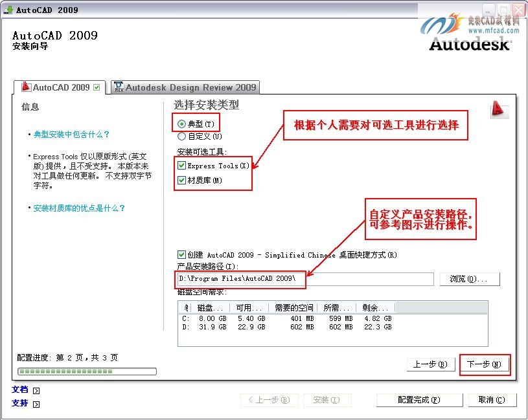
Task: Uncheck the Express Tools(X) checkbox
Action: click(x=181, y=166)
